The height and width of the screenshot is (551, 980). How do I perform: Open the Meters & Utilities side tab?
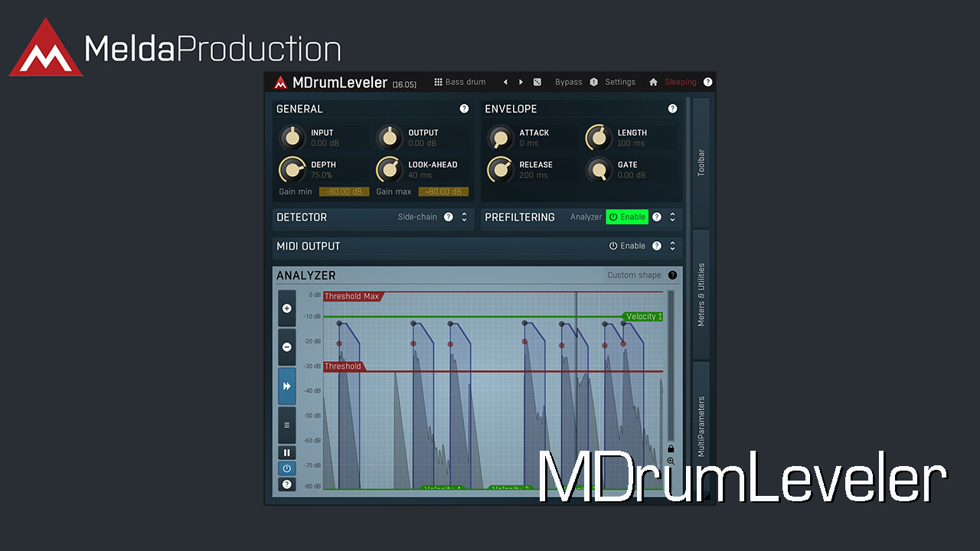point(701,295)
